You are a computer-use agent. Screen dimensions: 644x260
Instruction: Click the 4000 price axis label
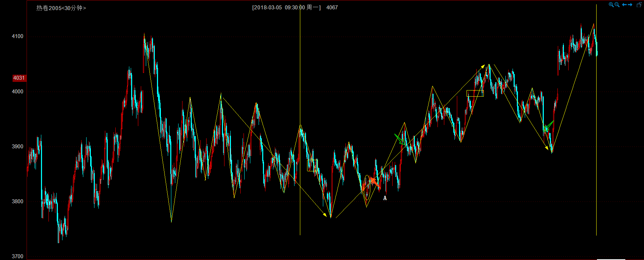(18, 92)
